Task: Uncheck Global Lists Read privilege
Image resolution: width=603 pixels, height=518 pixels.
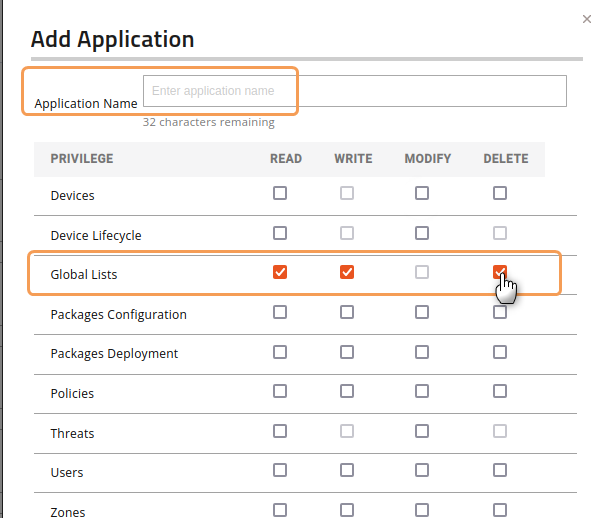Action: [x=280, y=272]
